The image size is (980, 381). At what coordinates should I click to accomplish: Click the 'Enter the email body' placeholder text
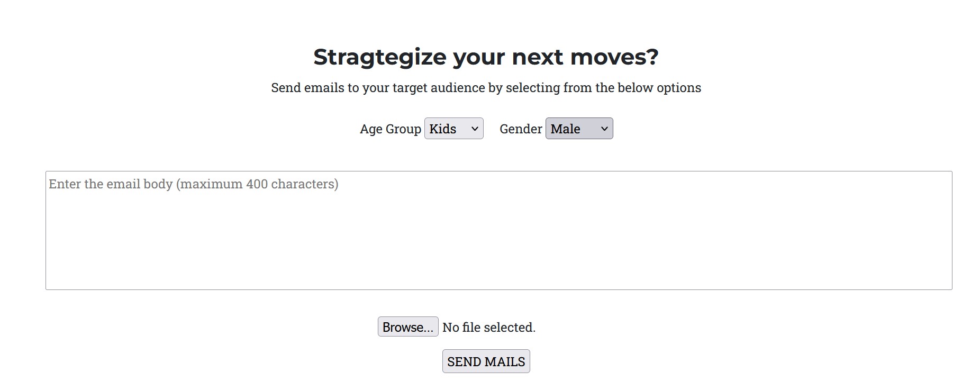111,184
